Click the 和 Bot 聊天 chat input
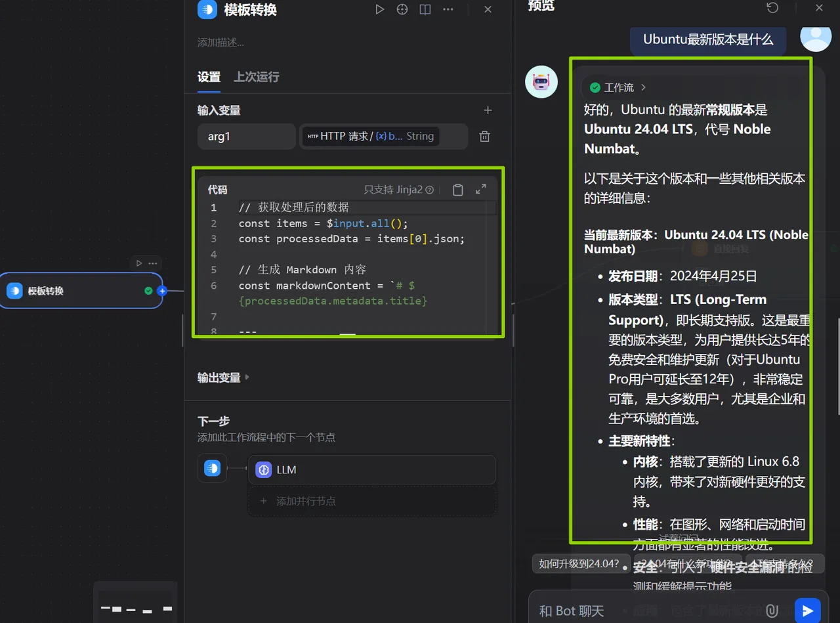 click(x=646, y=611)
